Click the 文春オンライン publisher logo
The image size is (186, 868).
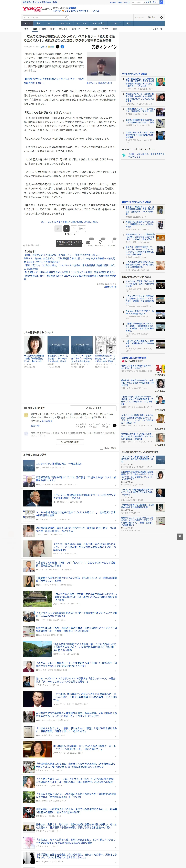click(x=104, y=47)
